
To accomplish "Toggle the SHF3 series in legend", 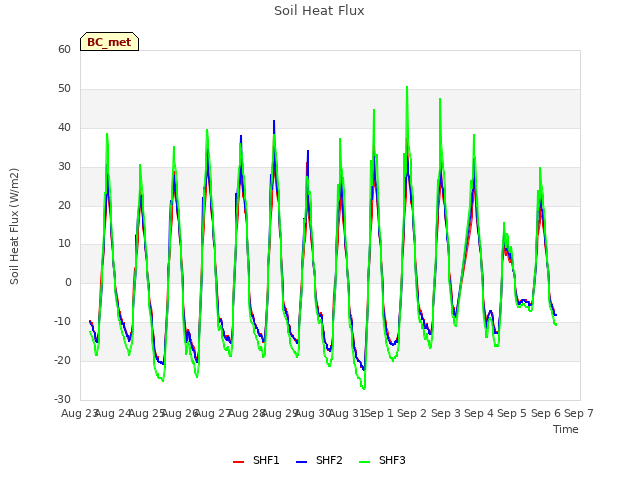I will pyautogui.click(x=382, y=460).
